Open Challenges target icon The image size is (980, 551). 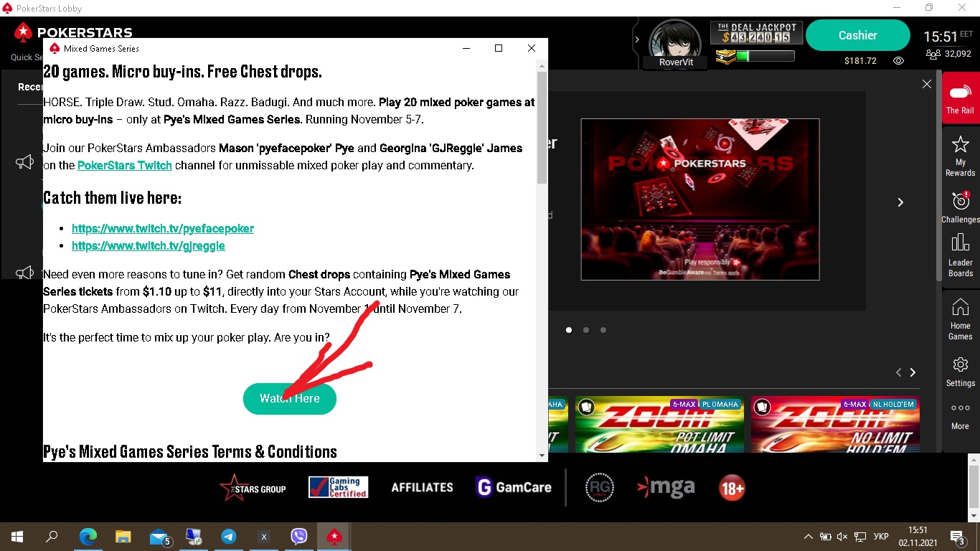coord(960,201)
